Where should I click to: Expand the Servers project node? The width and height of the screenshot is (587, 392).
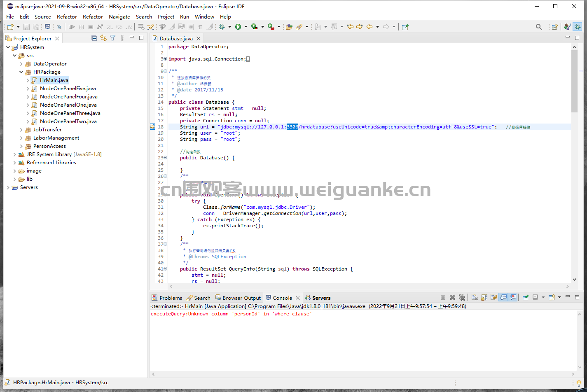point(8,187)
